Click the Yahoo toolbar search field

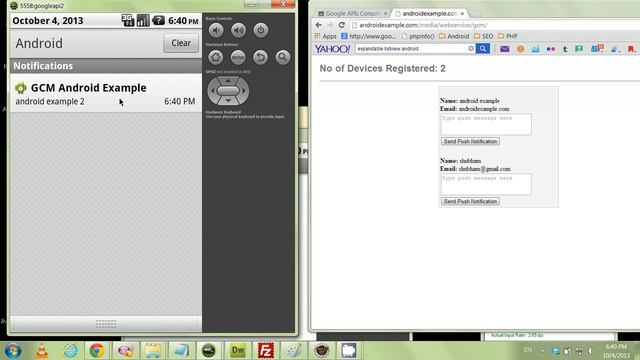[411, 49]
